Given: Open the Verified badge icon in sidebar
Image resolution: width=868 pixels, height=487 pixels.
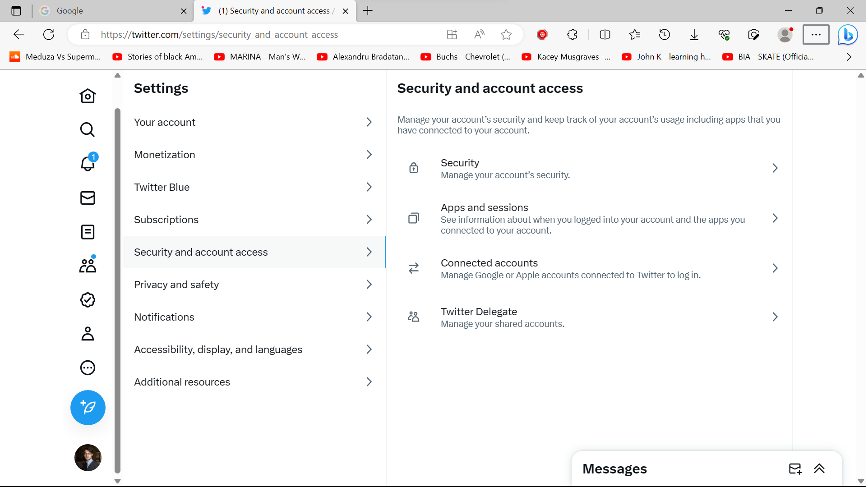Looking at the screenshot, I should (x=88, y=300).
